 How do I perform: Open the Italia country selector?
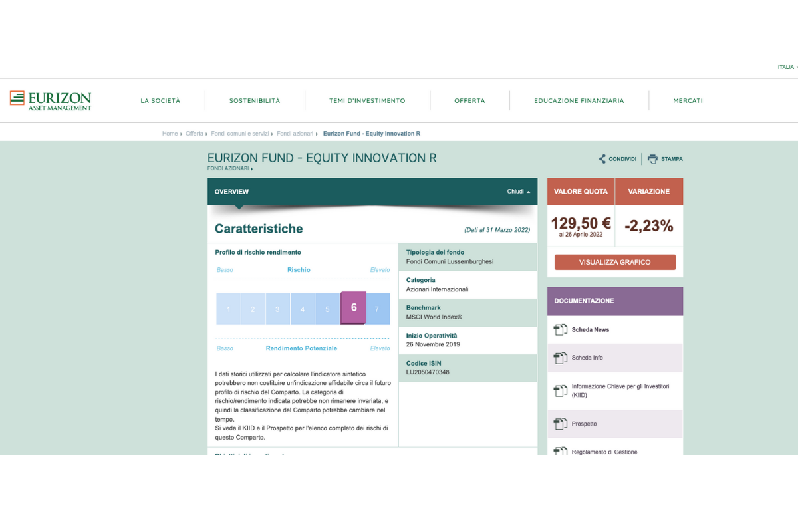[x=787, y=67]
